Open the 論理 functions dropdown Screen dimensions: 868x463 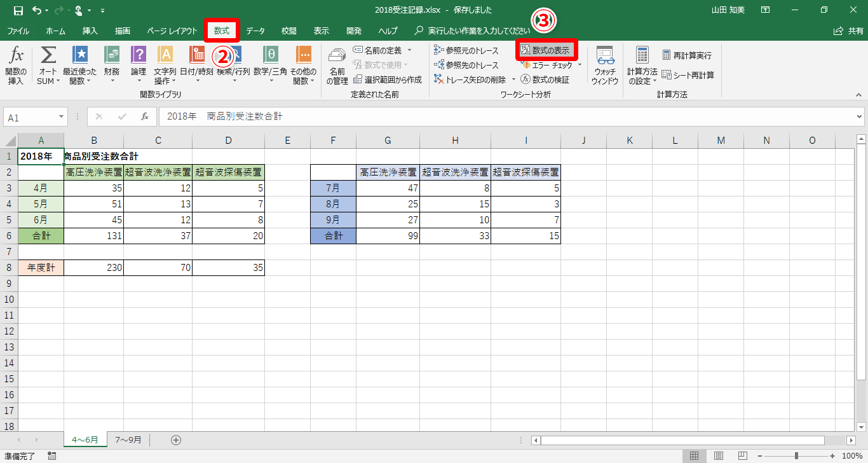[x=139, y=66]
